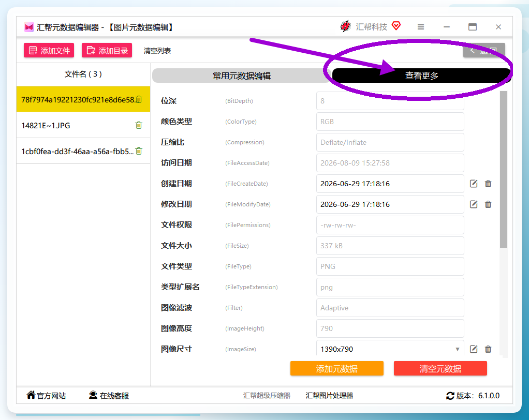
Task: Click the FileAccessDate field
Action: (390, 163)
